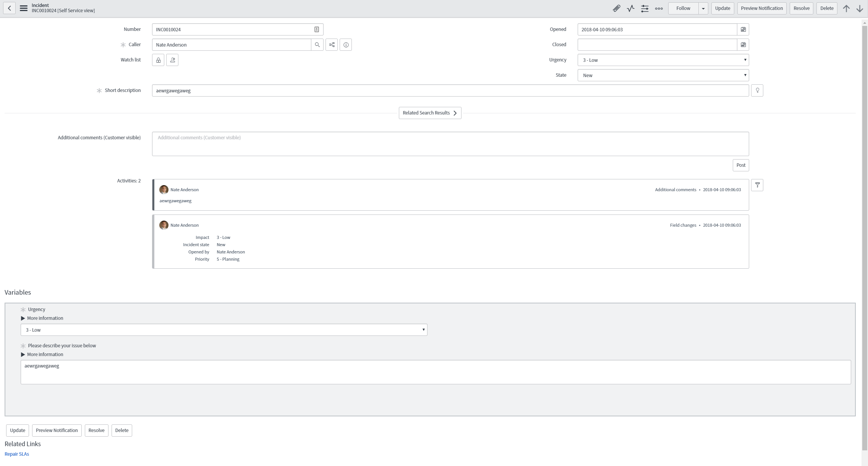Expand Related Search Results
This screenshot has width=868, height=466.
click(x=430, y=113)
